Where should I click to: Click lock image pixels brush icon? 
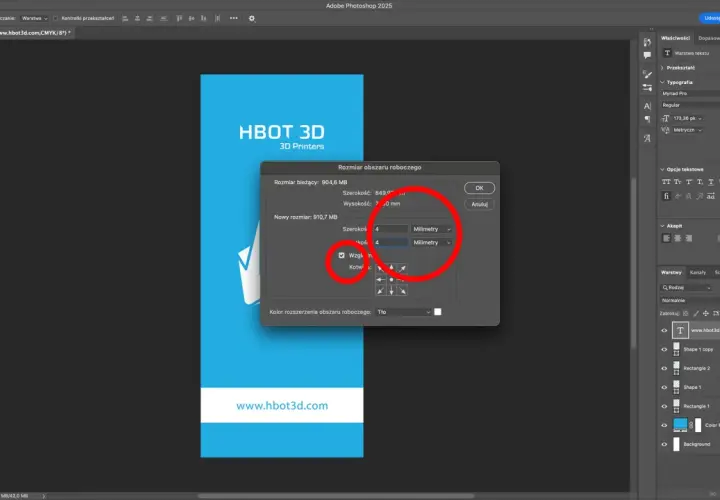(696, 314)
